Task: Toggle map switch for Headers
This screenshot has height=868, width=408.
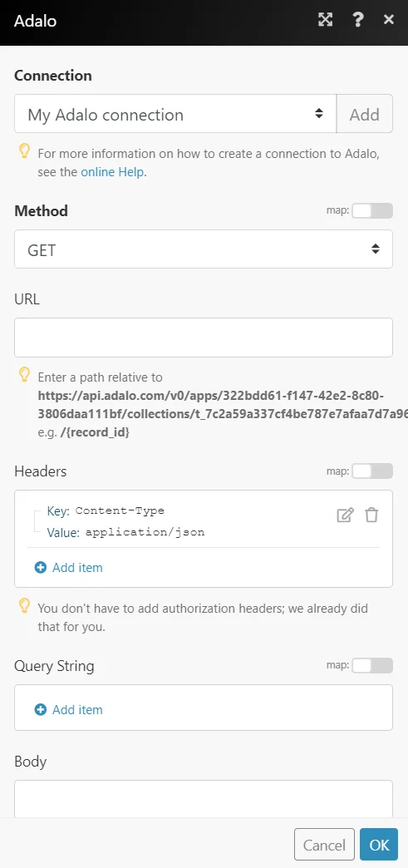Action: (x=372, y=471)
